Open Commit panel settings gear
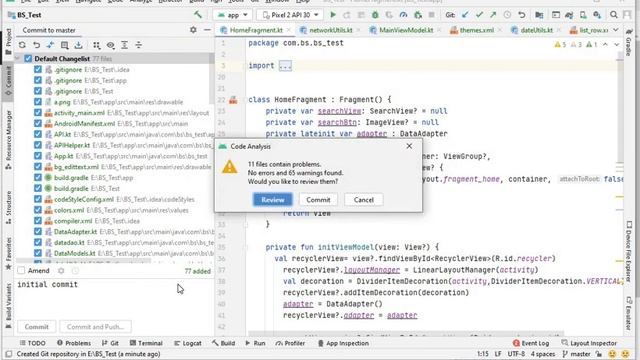 pyautogui.click(x=193, y=30)
